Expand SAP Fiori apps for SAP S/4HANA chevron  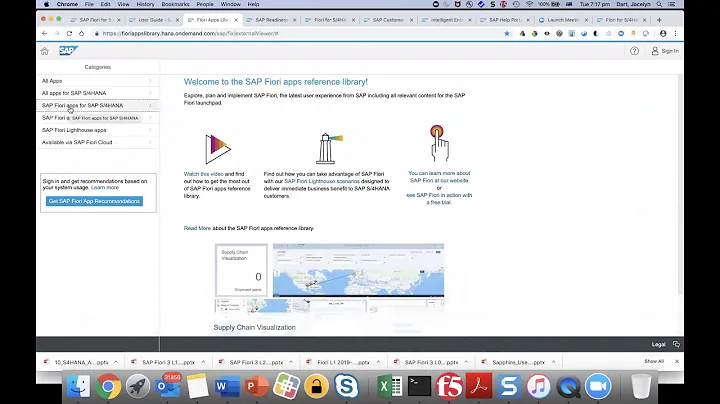(x=150, y=106)
